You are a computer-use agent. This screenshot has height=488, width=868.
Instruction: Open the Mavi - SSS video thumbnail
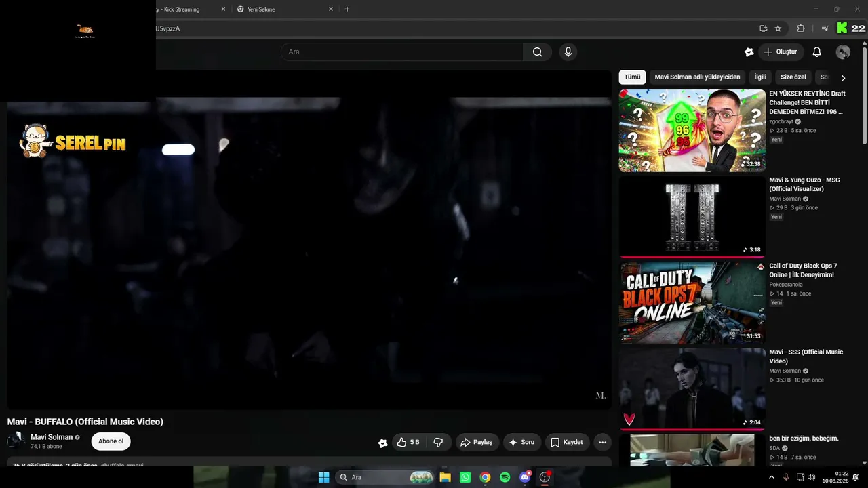pos(692,389)
